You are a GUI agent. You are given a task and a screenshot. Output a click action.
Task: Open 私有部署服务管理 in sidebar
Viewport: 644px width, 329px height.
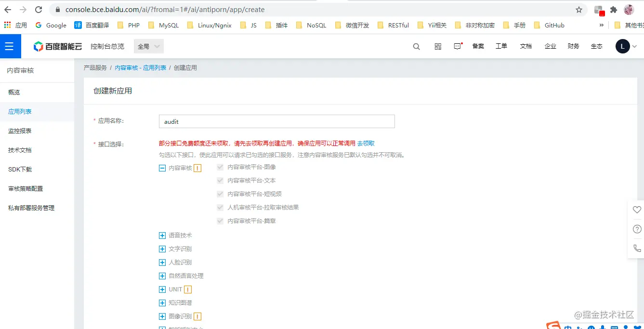point(37,208)
